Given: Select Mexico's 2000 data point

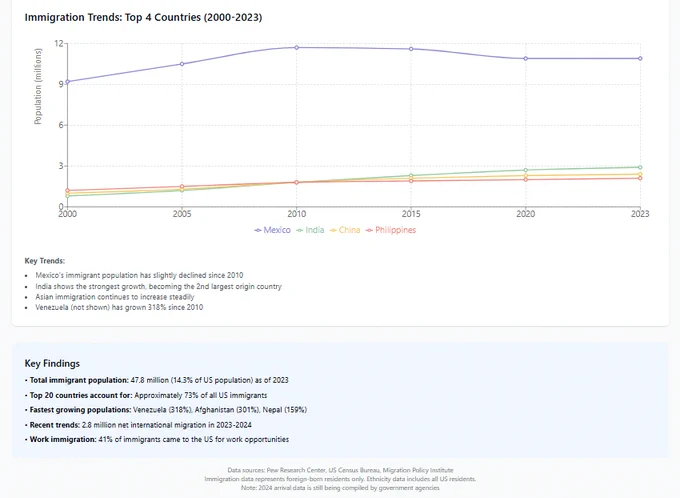Looking at the screenshot, I should pos(68,82).
